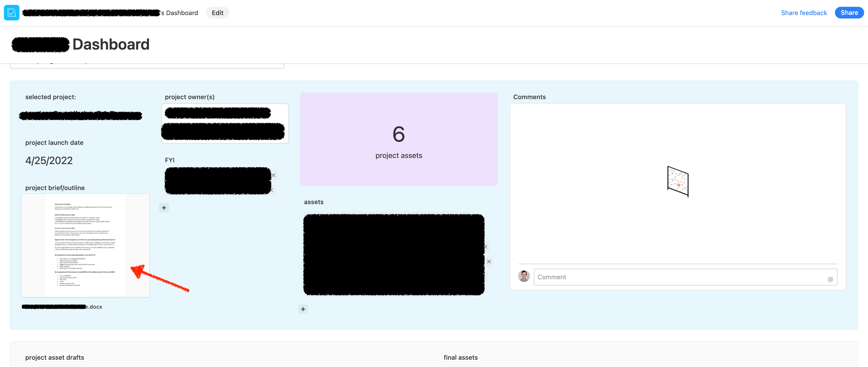
Task: Add an FYI collaborator with the plus button
Action: [x=164, y=208]
